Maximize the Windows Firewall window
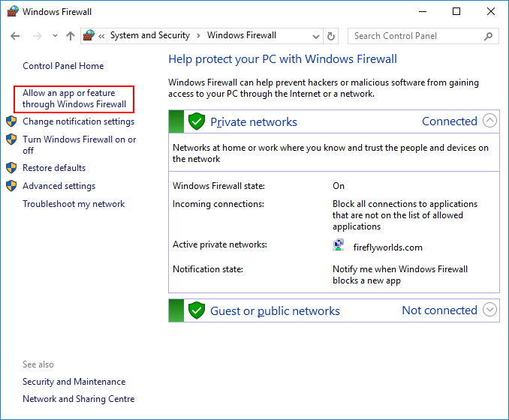Screen dimensions: 509x420 (456, 12)
